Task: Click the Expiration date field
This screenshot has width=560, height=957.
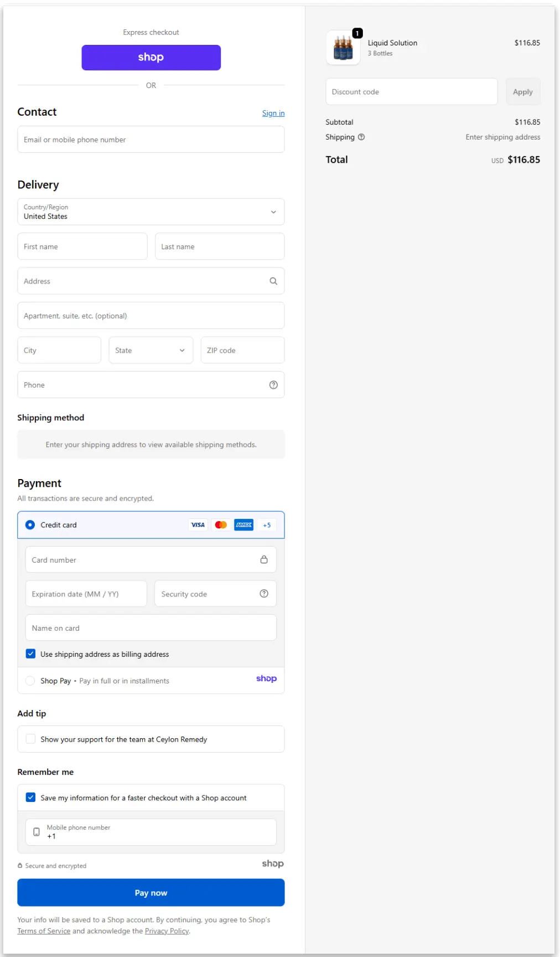Action: [86, 594]
